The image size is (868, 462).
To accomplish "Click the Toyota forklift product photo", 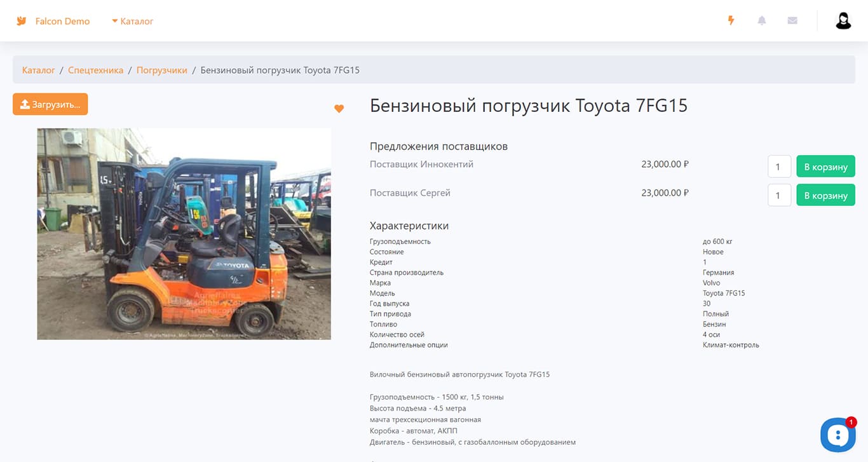I will [x=184, y=234].
